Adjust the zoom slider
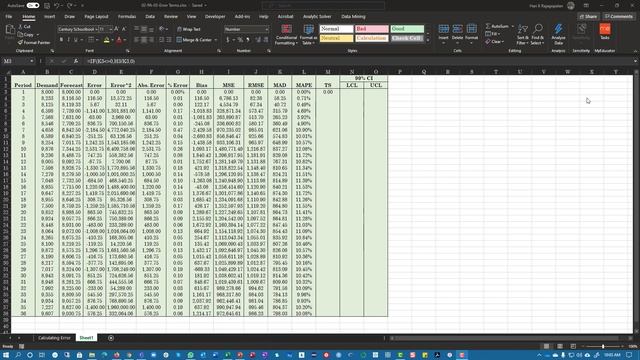 click(603, 347)
